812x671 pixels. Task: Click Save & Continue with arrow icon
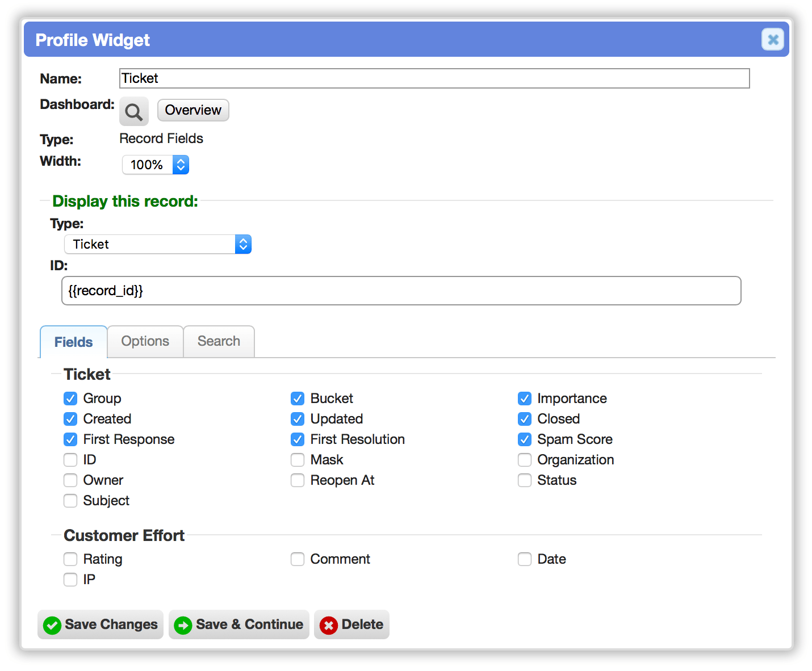tap(238, 624)
